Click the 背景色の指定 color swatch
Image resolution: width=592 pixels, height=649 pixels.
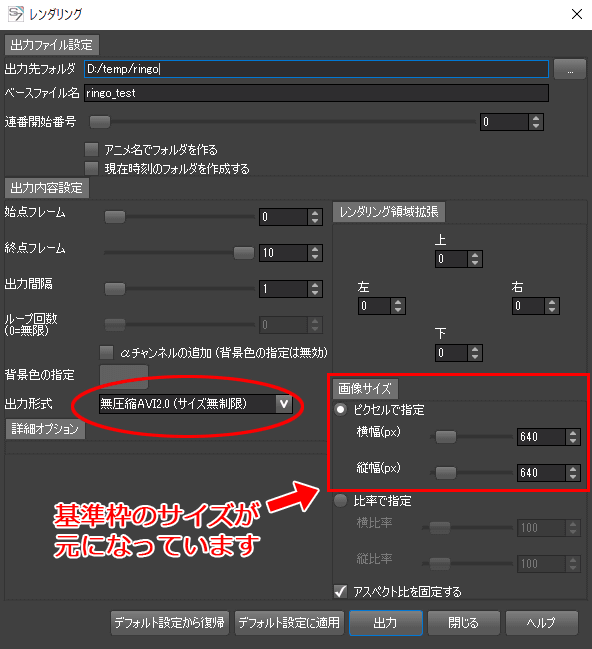tap(124, 376)
